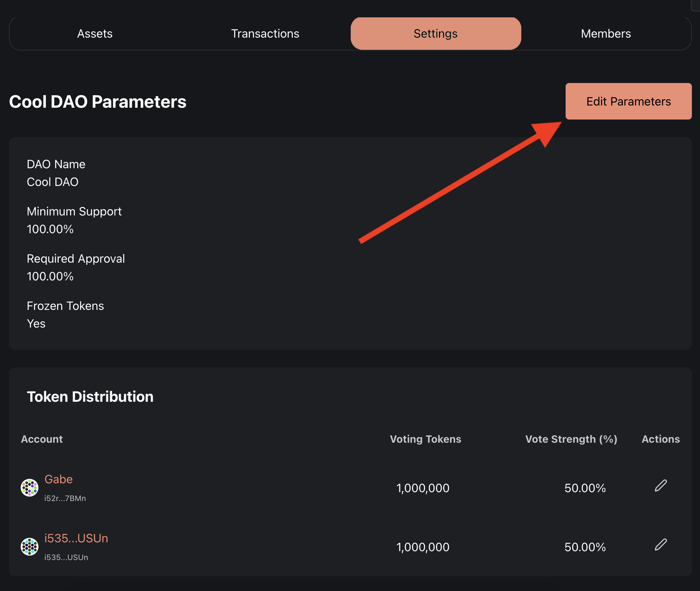Edit Gabe's token allocation pencil icon

coord(660,485)
